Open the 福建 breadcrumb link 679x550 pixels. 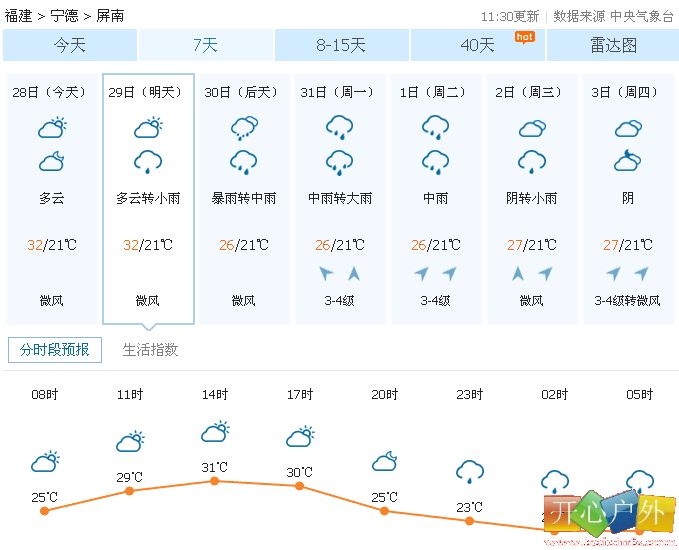19,16
